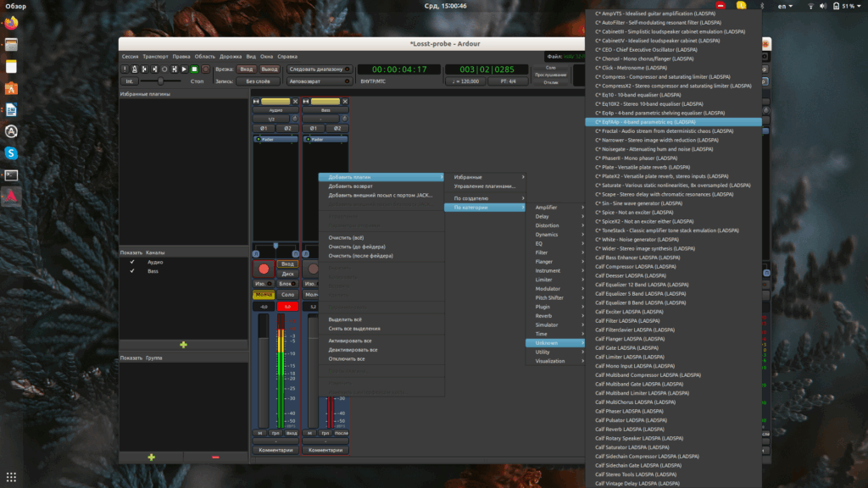Expand Reverb plugin category
Viewport: 868px width, 488px height.
point(555,316)
